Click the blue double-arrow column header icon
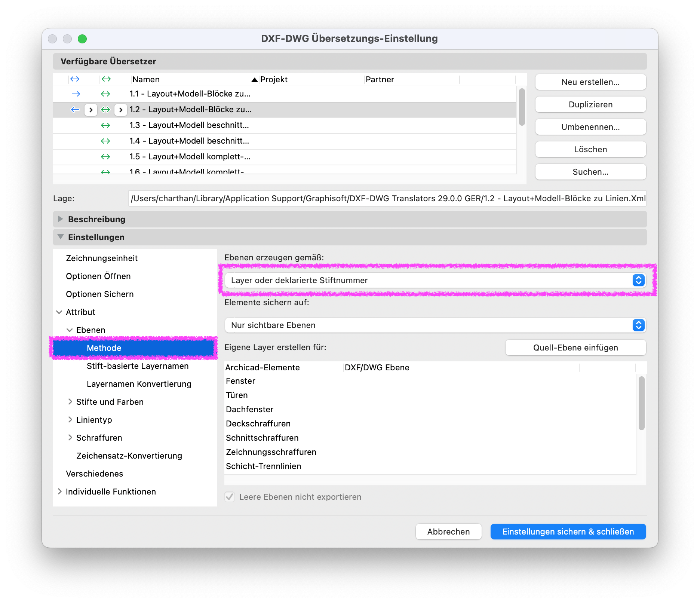This screenshot has height=603, width=700. 75,79
